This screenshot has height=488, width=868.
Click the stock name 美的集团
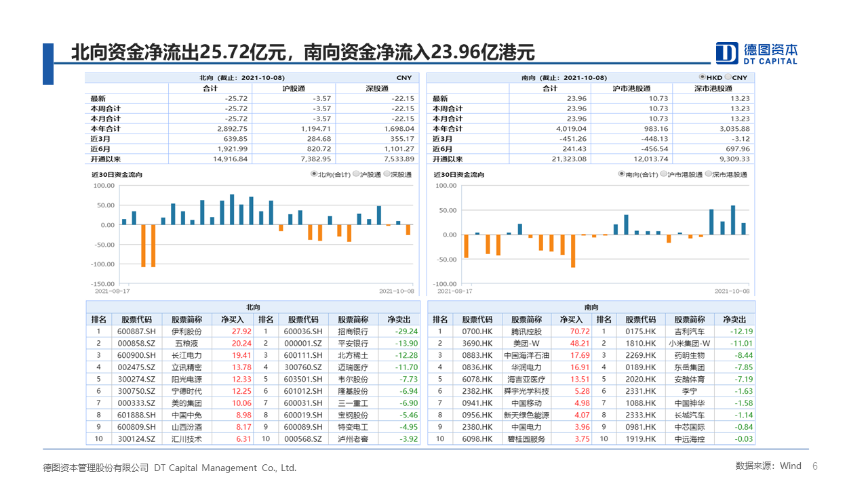186,403
